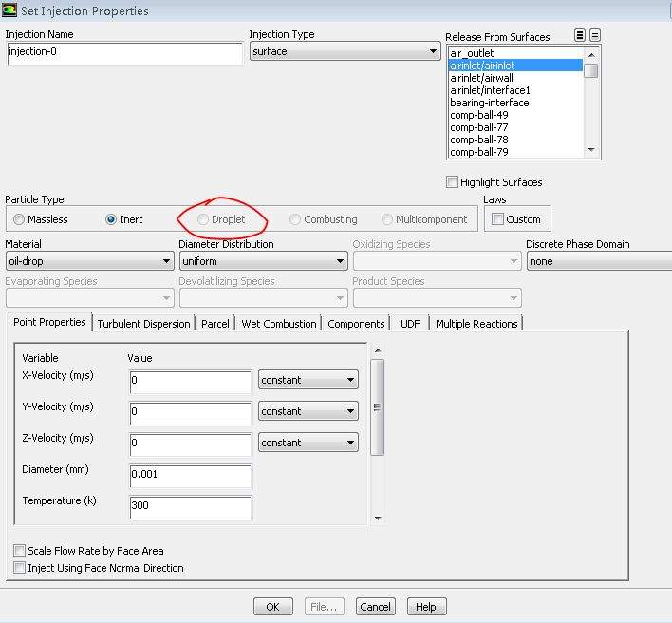Open the Z-Velocity constant dropdown

[x=308, y=443]
